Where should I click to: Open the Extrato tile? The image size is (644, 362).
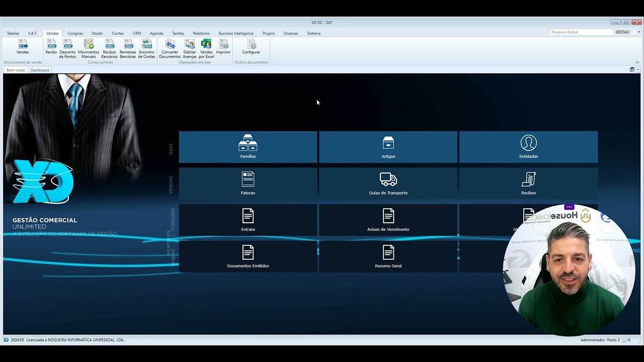(248, 220)
